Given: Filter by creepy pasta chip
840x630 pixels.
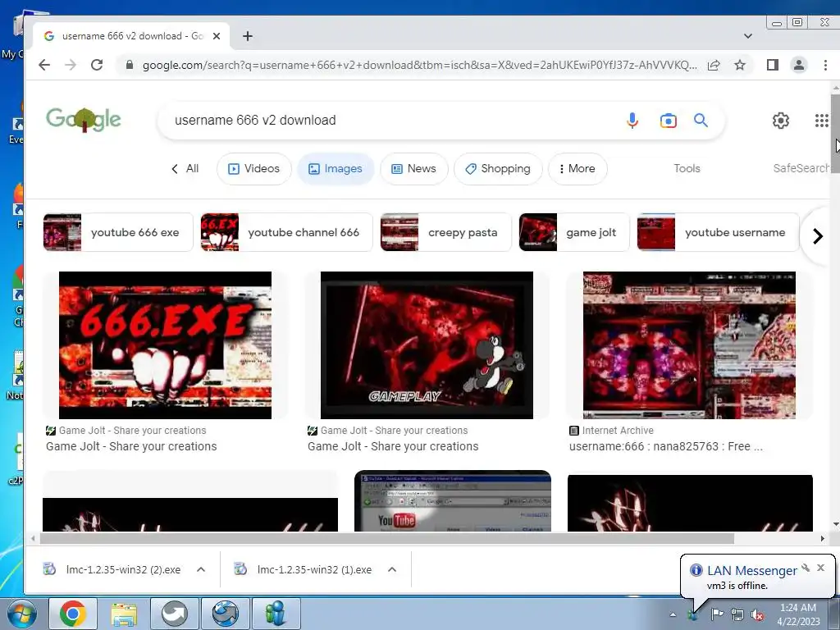Looking at the screenshot, I should tap(445, 232).
